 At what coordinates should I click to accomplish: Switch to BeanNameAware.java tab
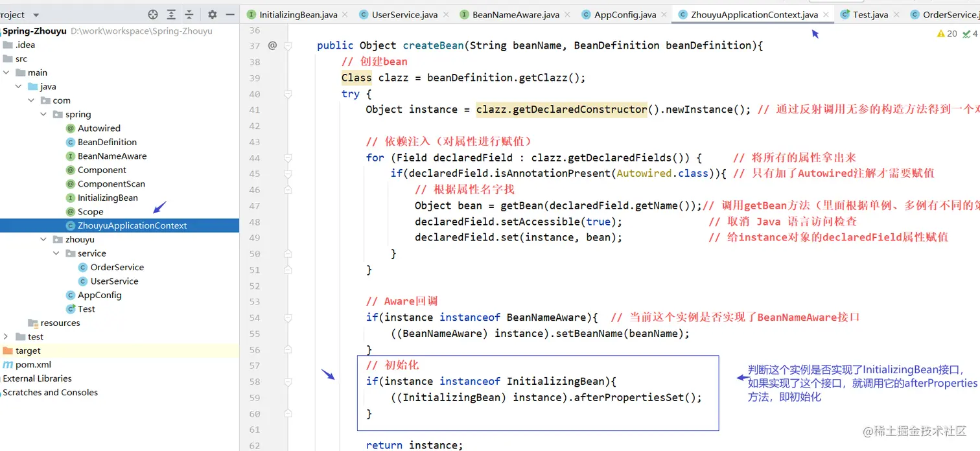515,14
